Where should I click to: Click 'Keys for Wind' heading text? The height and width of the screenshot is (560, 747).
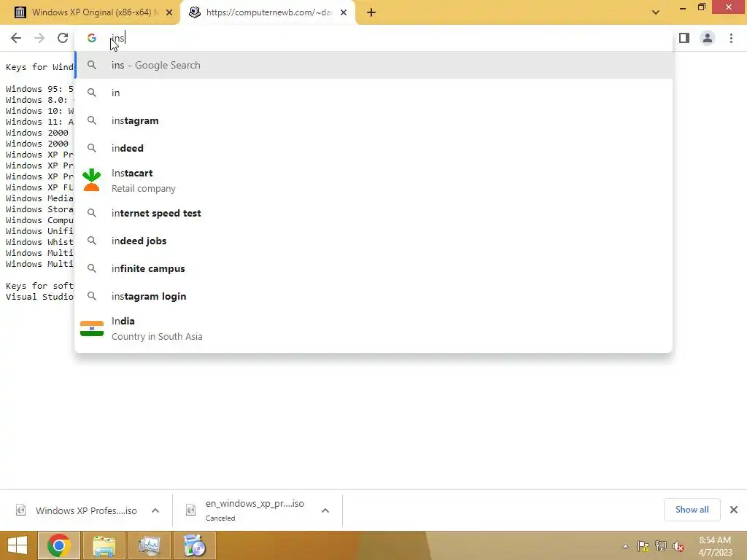[x=39, y=67]
